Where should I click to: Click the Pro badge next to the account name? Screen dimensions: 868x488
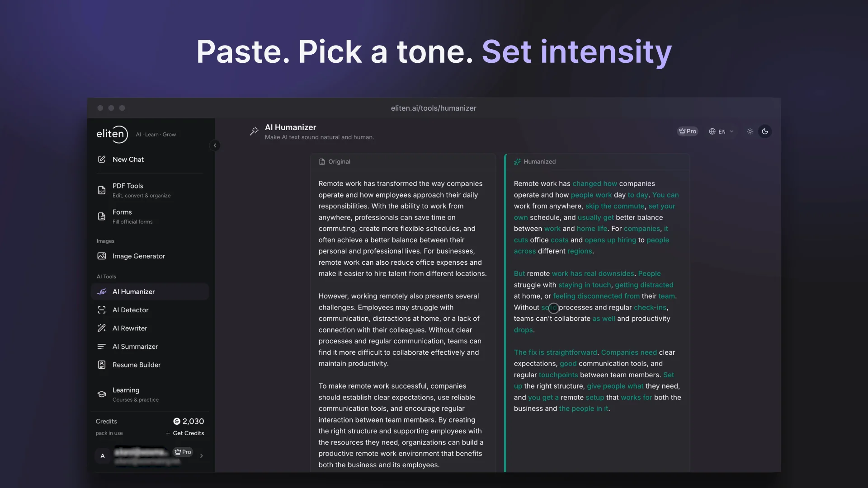(x=183, y=452)
